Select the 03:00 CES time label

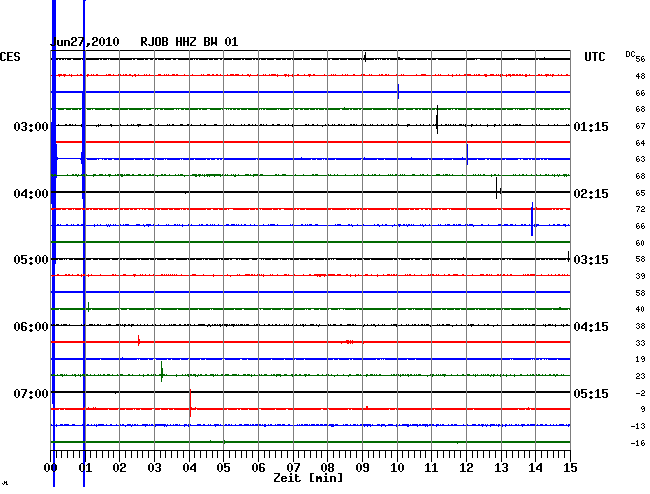tap(31, 126)
